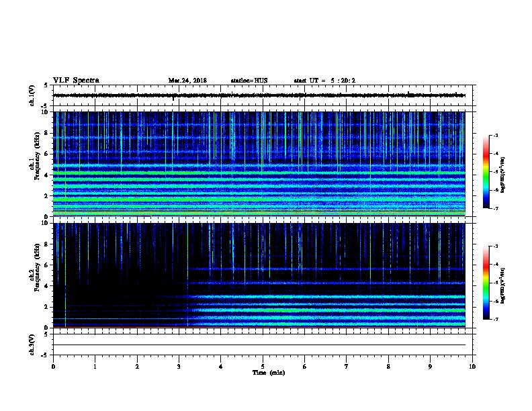Click the ch.1 "Frequency (kHz)" axis label
This screenshot has height=411, width=532.
(x=37, y=156)
